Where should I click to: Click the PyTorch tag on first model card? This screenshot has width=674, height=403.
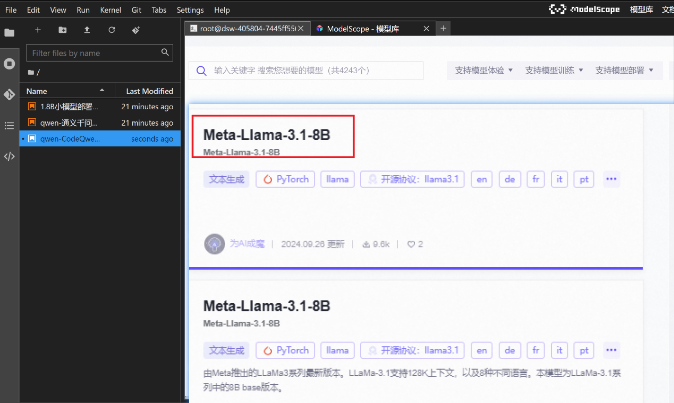[286, 179]
